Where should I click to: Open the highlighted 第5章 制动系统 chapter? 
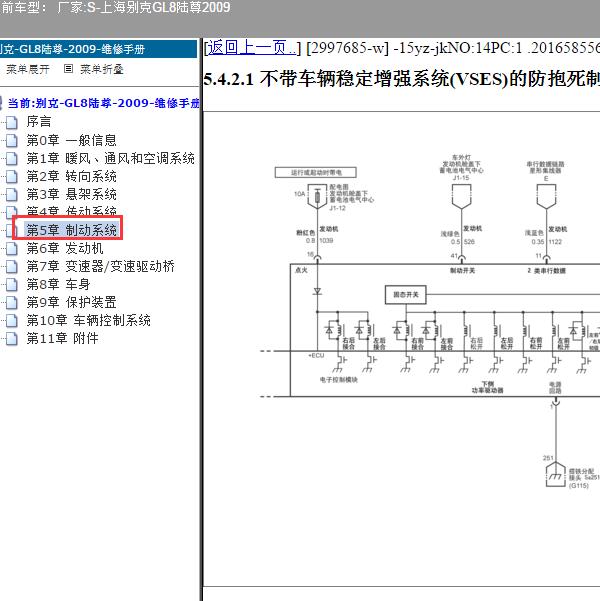click(x=71, y=230)
